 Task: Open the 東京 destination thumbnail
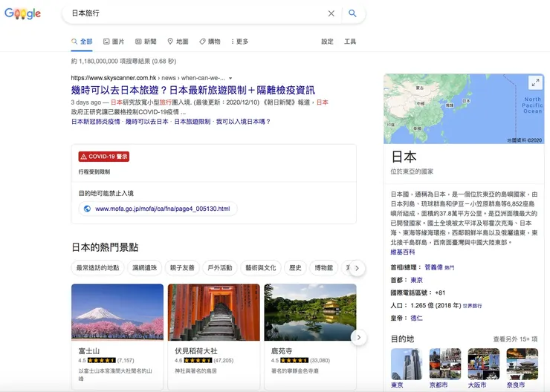[407, 365]
